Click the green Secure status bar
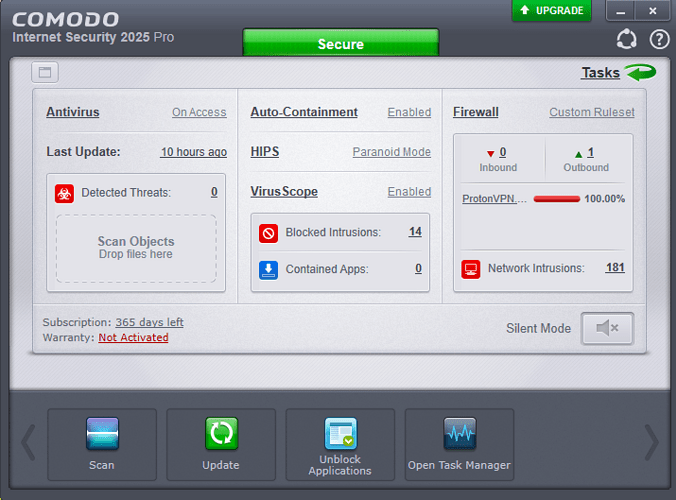 point(341,43)
